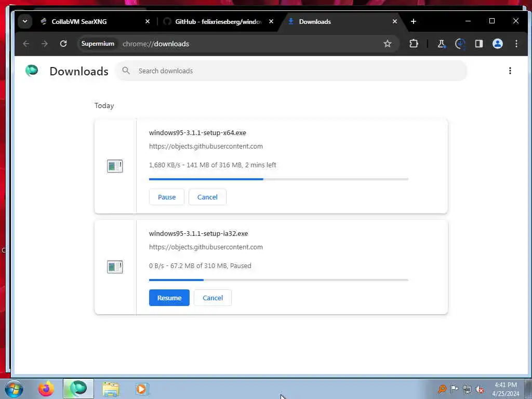Launch Firefox from the taskbar
Viewport: 532px width, 399px height.
46,389
